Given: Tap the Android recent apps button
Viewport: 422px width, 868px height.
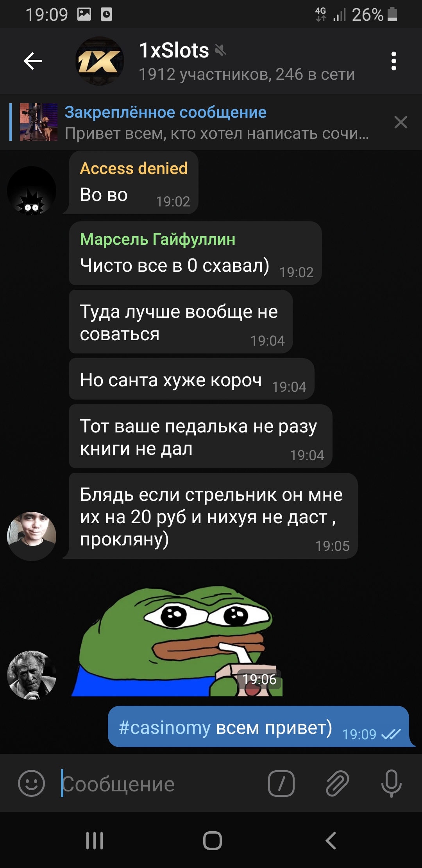Looking at the screenshot, I should click(x=95, y=840).
